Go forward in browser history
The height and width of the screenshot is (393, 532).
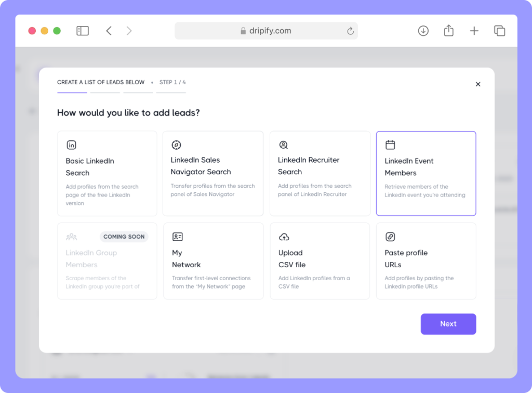click(129, 31)
